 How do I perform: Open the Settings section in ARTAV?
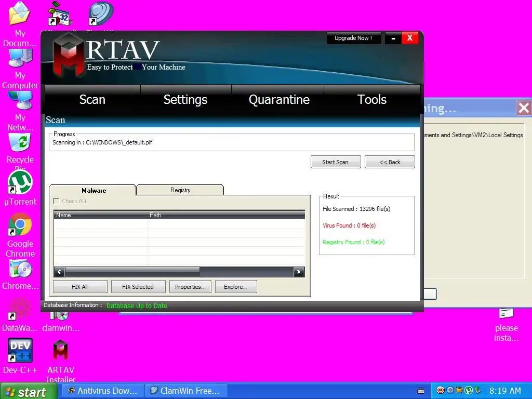click(x=185, y=99)
